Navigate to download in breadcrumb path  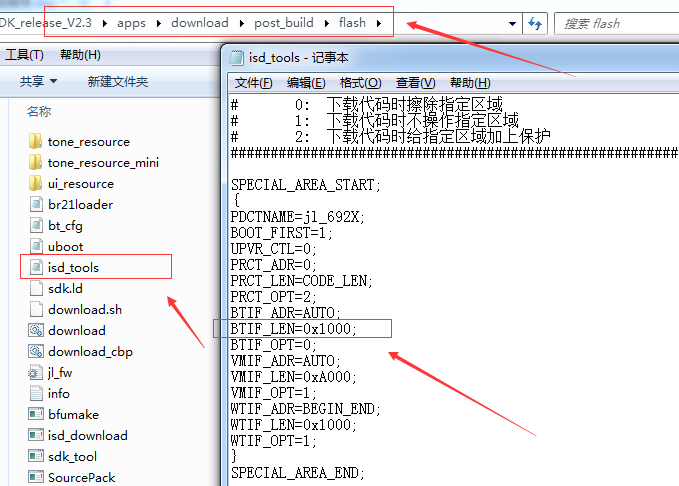click(200, 23)
